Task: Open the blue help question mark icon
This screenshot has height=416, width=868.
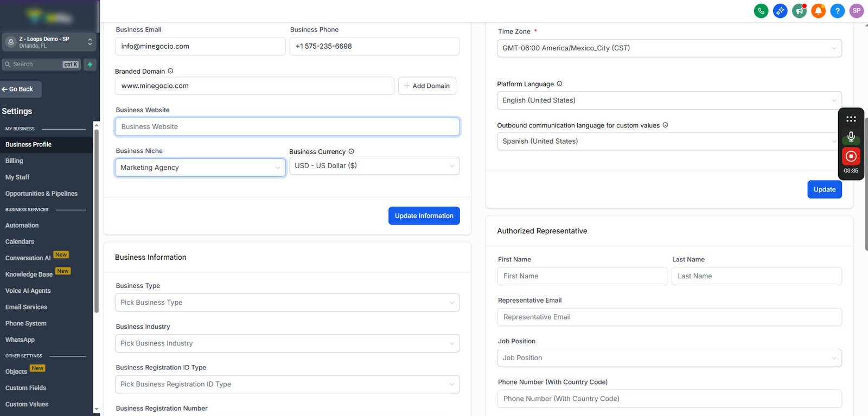Action: [x=838, y=11]
